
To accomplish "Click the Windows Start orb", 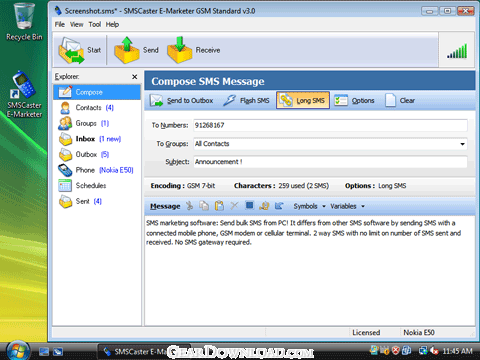I will coord(17,351).
